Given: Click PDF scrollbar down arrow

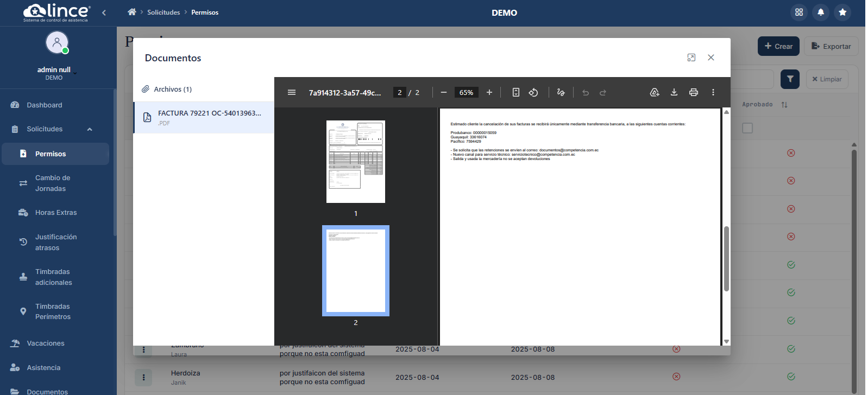Looking at the screenshot, I should point(726,341).
